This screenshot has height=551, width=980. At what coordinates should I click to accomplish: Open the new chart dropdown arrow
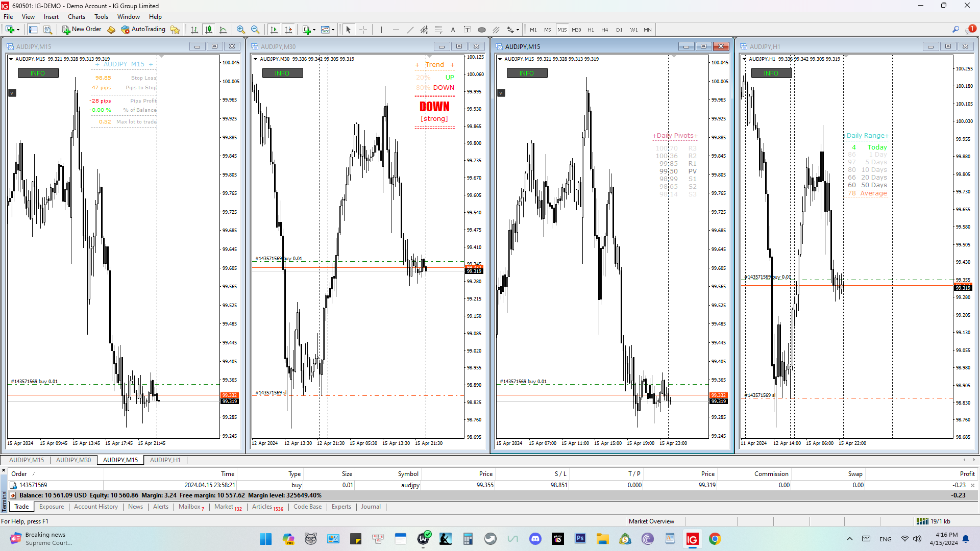tap(18, 30)
